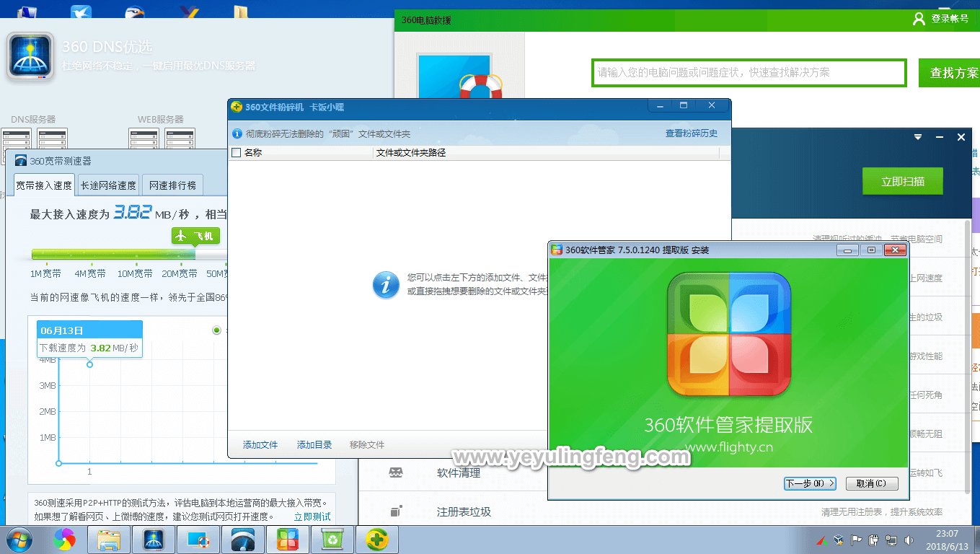Open 查看粉碎历史 in the file shredder
The width and height of the screenshot is (980, 554).
pyautogui.click(x=692, y=133)
